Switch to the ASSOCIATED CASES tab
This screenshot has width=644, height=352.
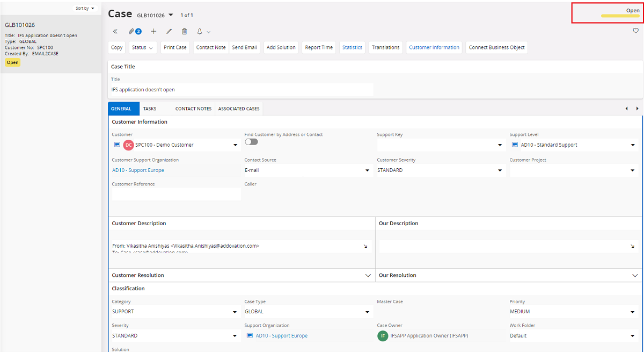(x=239, y=109)
